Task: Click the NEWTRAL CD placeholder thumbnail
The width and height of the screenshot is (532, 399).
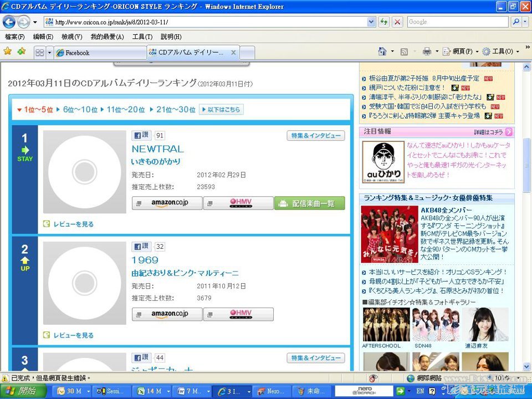Action: 84,172
